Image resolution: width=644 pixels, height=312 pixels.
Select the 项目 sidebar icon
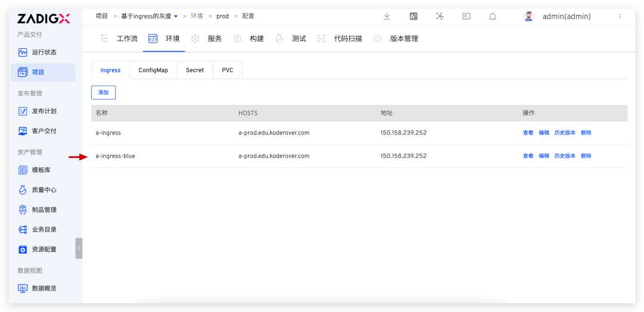[x=23, y=72]
